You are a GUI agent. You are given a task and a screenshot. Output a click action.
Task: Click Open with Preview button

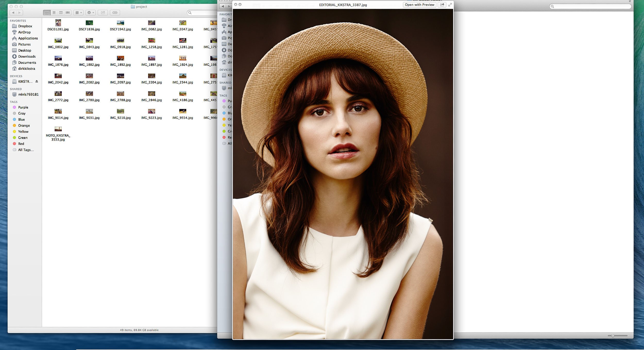(x=419, y=5)
